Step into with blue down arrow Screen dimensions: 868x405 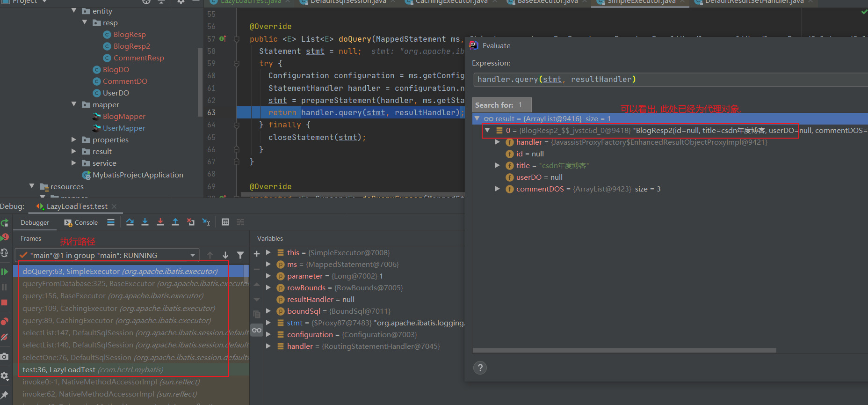(145, 222)
